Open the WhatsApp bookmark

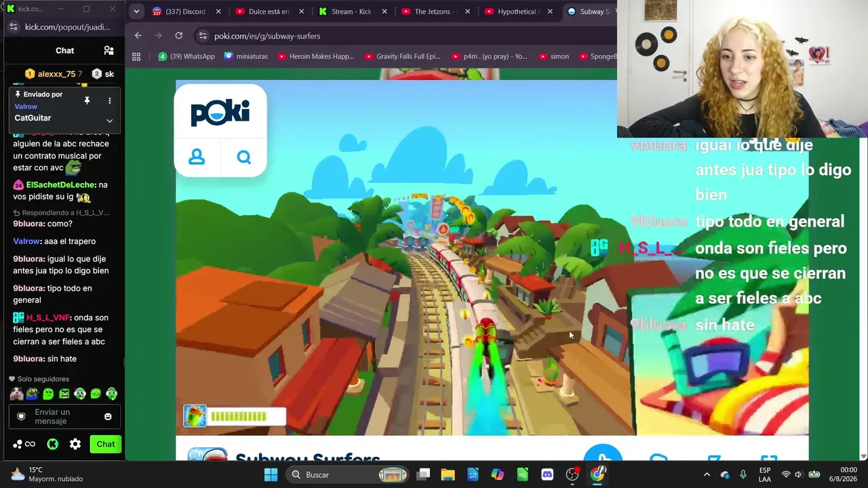click(186, 56)
